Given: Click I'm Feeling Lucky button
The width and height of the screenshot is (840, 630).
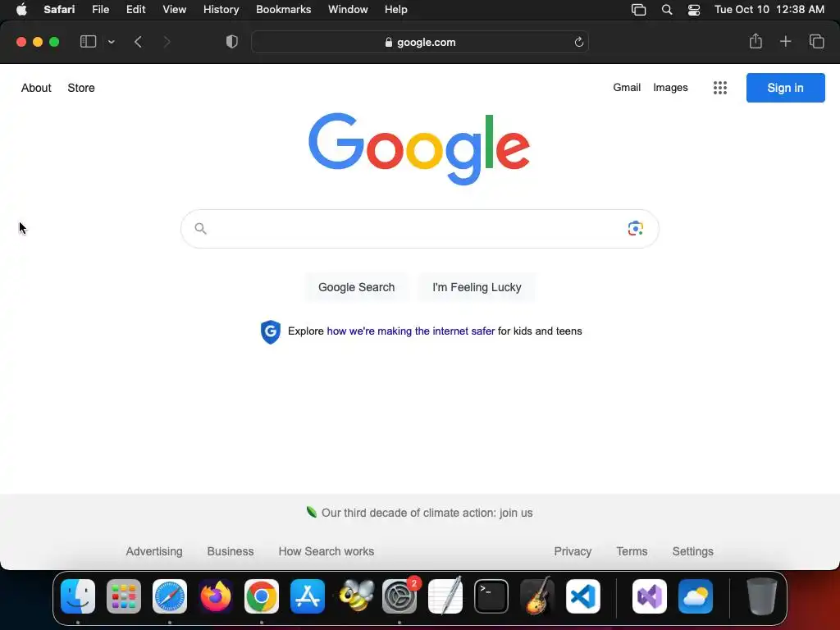Looking at the screenshot, I should click(477, 287).
